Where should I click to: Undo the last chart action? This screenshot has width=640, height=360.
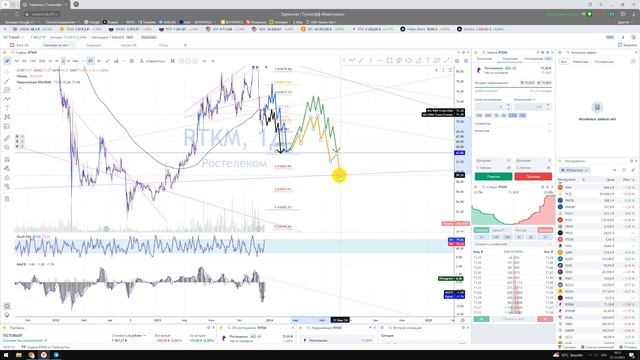point(204,61)
